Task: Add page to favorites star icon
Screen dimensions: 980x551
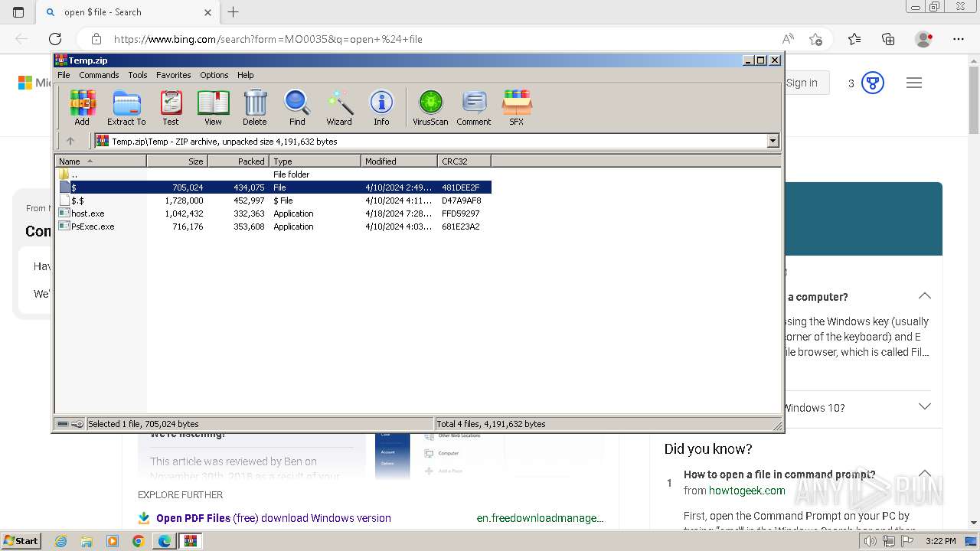Action: [x=815, y=39]
